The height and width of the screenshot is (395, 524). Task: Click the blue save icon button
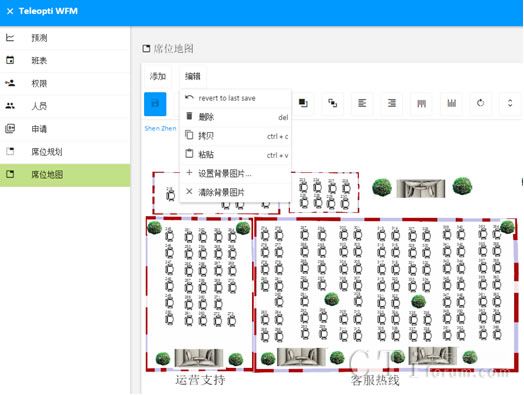[155, 104]
